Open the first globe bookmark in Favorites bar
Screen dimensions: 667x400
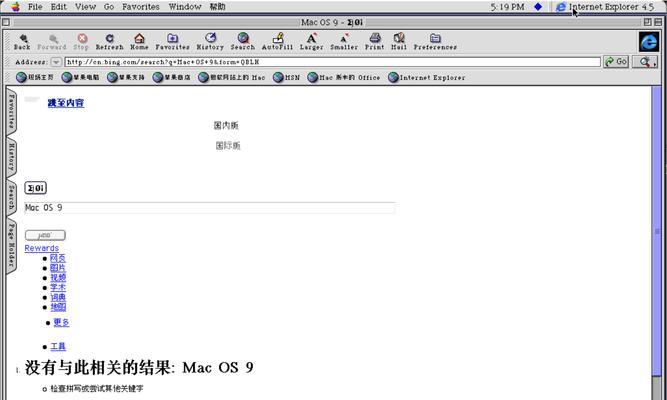pos(35,77)
